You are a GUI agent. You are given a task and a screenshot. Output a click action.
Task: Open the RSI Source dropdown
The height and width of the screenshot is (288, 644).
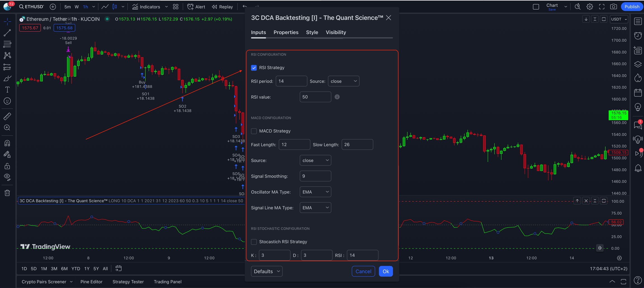[344, 81]
